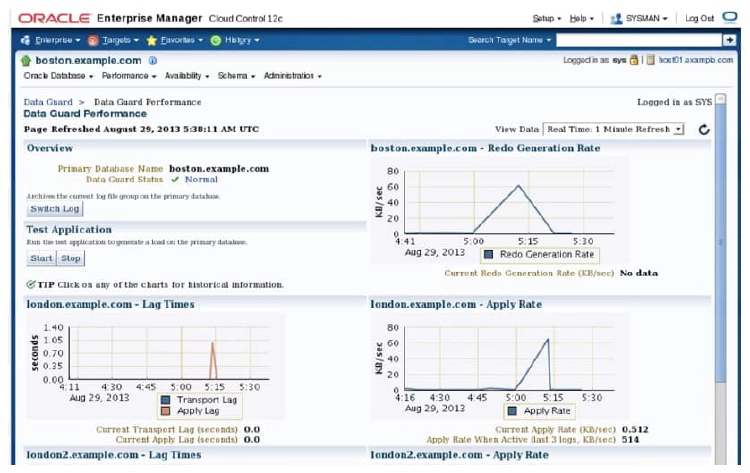Click the TIP checkmark icon
The height and width of the screenshot is (473, 750).
[x=31, y=285]
